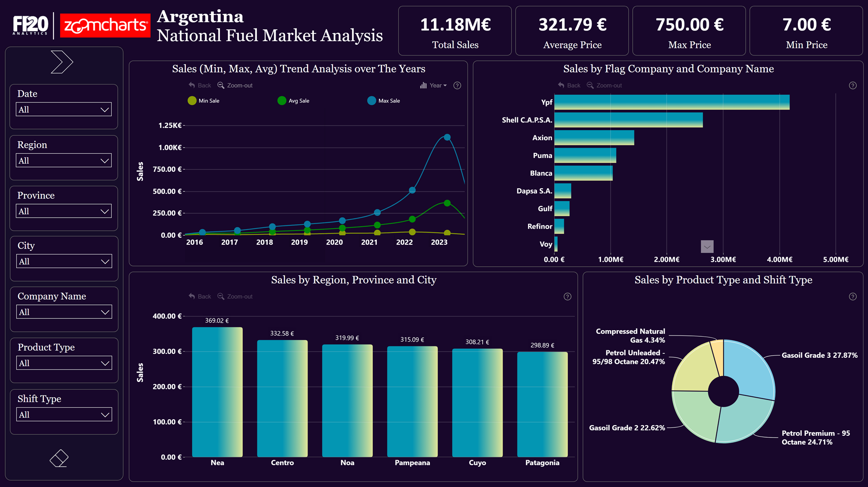Click Back button in Region sales chart
This screenshot has width=868, height=487.
click(x=200, y=296)
